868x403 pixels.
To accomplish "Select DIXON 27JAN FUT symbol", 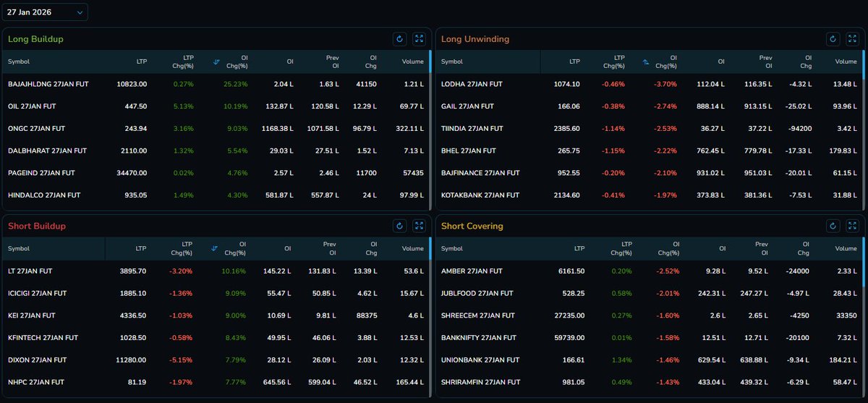I will coord(38,360).
